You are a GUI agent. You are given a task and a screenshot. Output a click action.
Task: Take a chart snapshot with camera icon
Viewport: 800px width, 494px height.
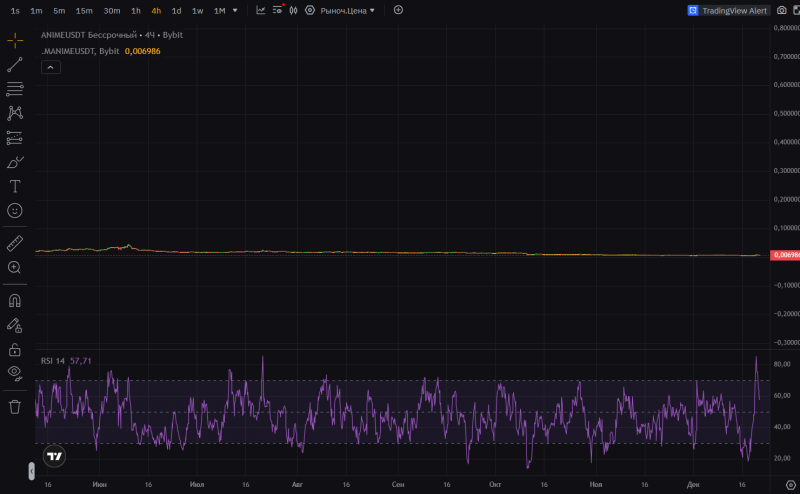click(x=782, y=10)
